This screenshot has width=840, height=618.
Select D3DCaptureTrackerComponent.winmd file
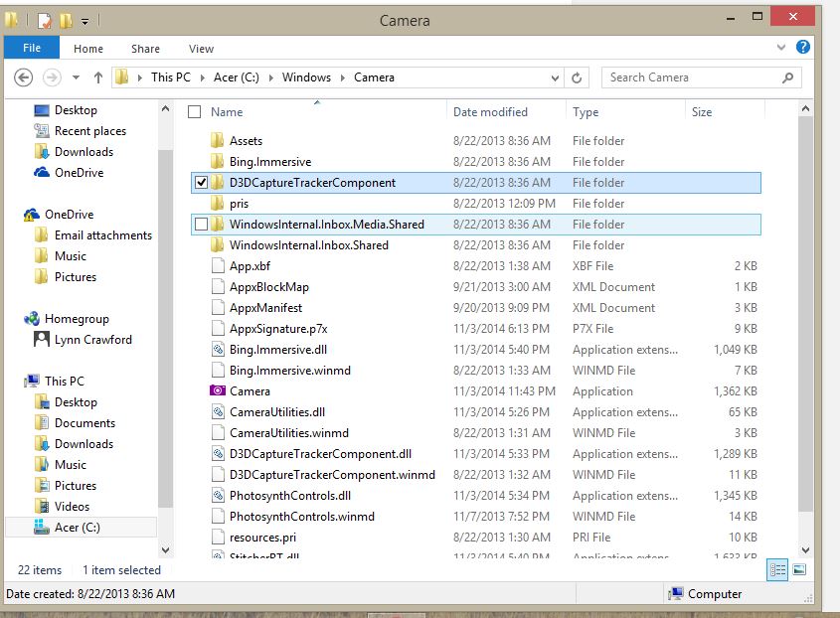coord(476,475)
